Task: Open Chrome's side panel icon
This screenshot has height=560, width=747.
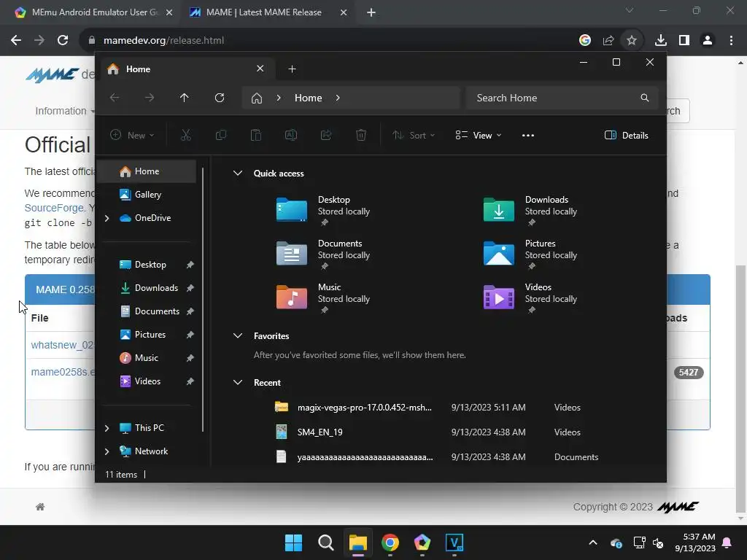Action: (x=684, y=41)
